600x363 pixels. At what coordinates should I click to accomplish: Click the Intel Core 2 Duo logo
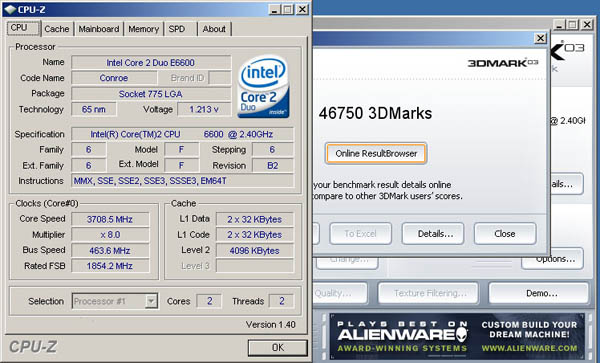coord(264,86)
